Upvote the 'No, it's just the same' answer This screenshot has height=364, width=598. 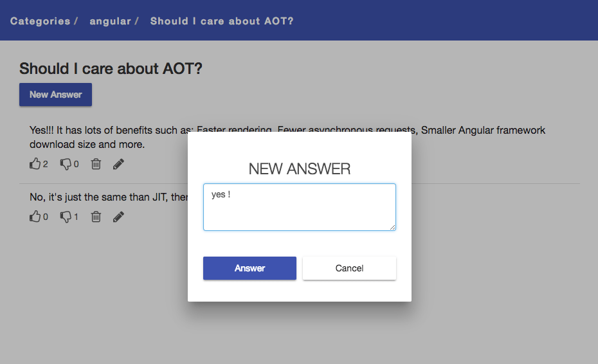35,216
